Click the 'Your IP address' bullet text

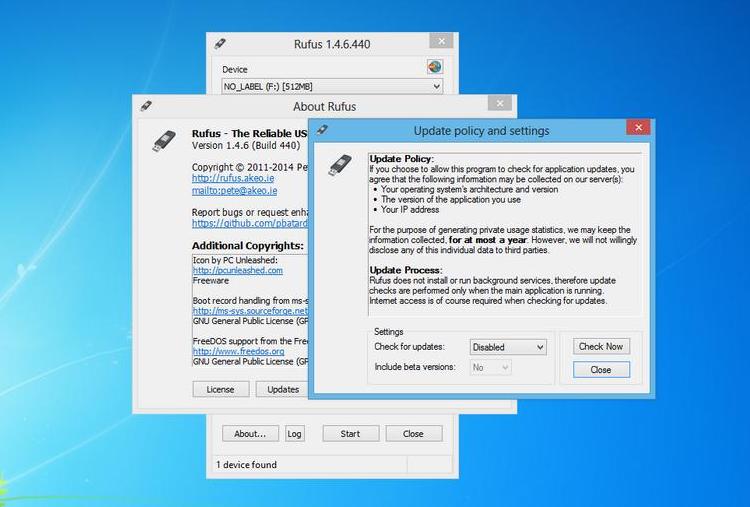click(410, 209)
